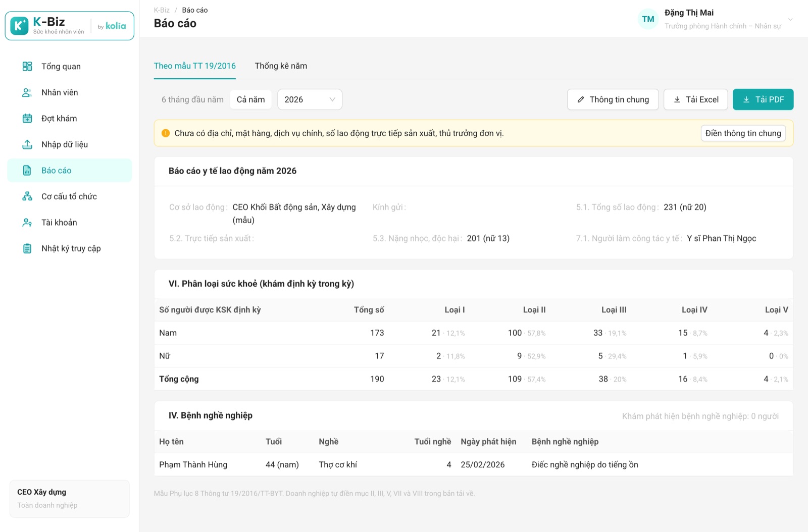The height and width of the screenshot is (532, 808).
Task: Open the CEO Xây dựng organization selector
Action: (x=70, y=498)
